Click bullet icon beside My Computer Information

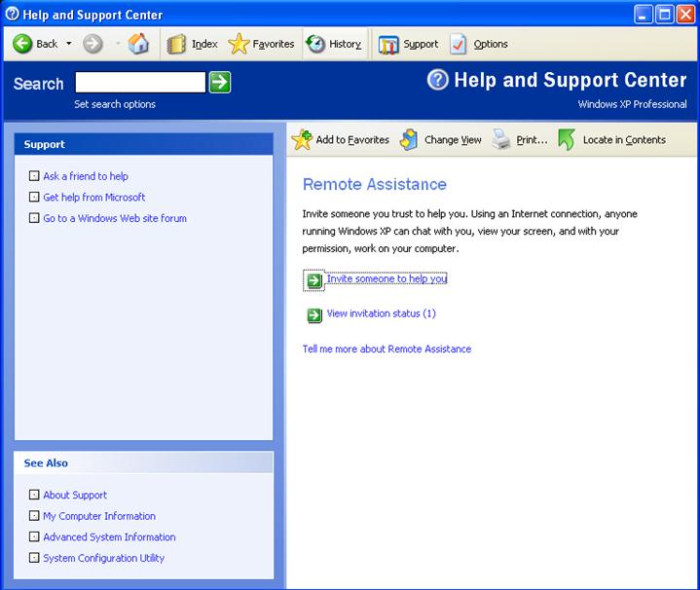[x=34, y=515]
